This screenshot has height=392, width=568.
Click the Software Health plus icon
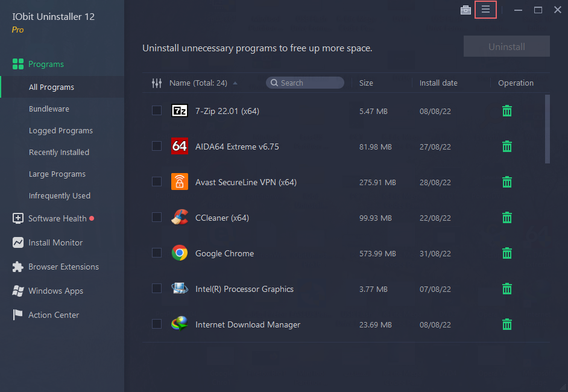coord(17,218)
